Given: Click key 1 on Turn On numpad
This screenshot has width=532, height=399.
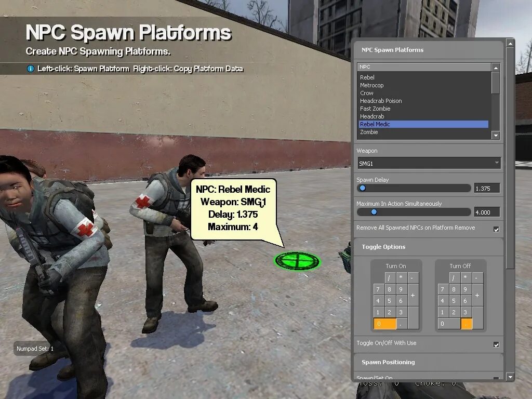Looking at the screenshot, I should 379,312.
